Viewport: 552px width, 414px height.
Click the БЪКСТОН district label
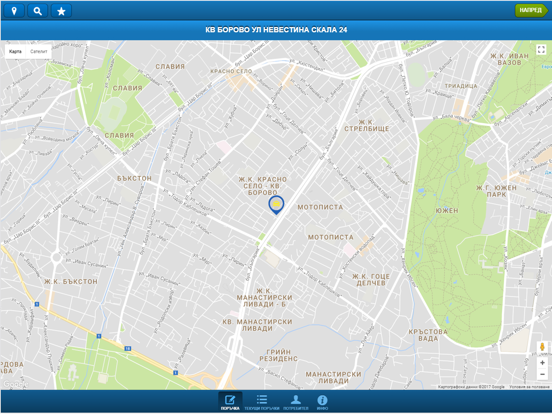point(134,178)
